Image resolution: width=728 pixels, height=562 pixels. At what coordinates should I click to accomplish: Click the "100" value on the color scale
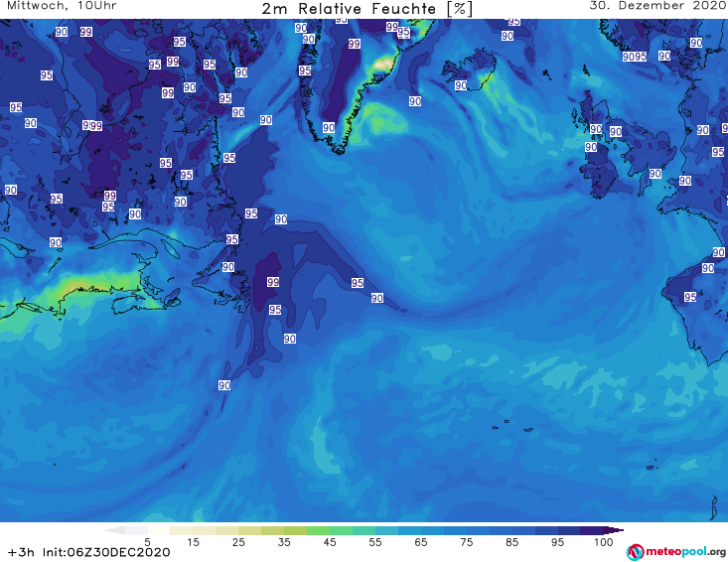604,542
